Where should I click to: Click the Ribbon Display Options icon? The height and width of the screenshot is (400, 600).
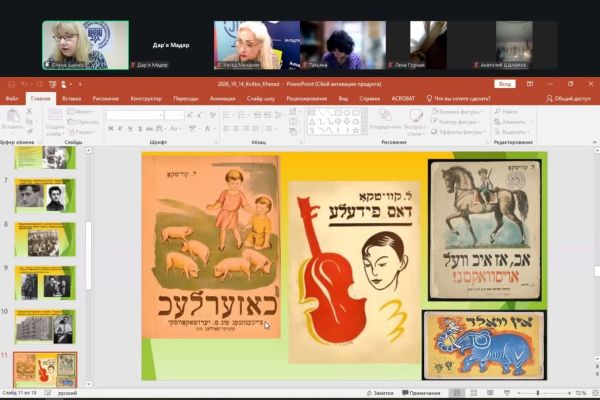(x=530, y=84)
